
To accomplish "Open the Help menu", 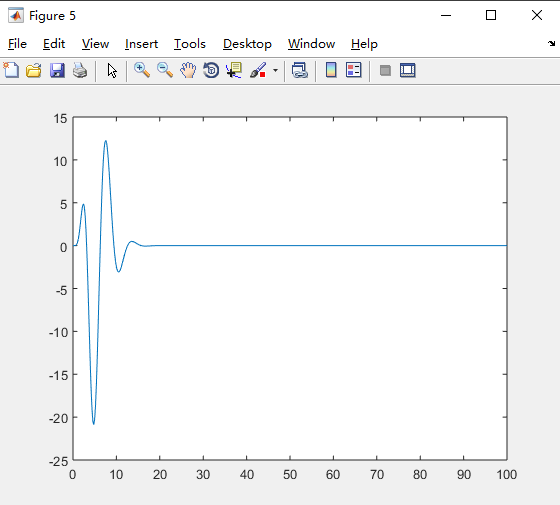I will click(364, 44).
